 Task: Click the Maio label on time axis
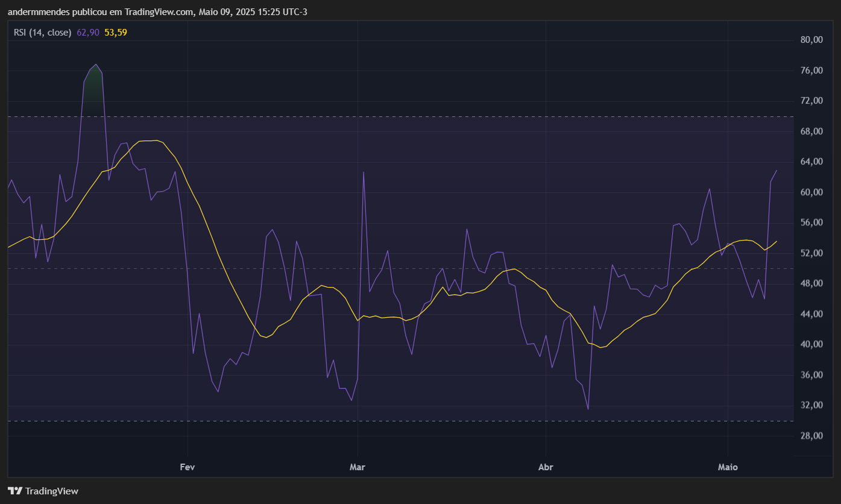728,467
